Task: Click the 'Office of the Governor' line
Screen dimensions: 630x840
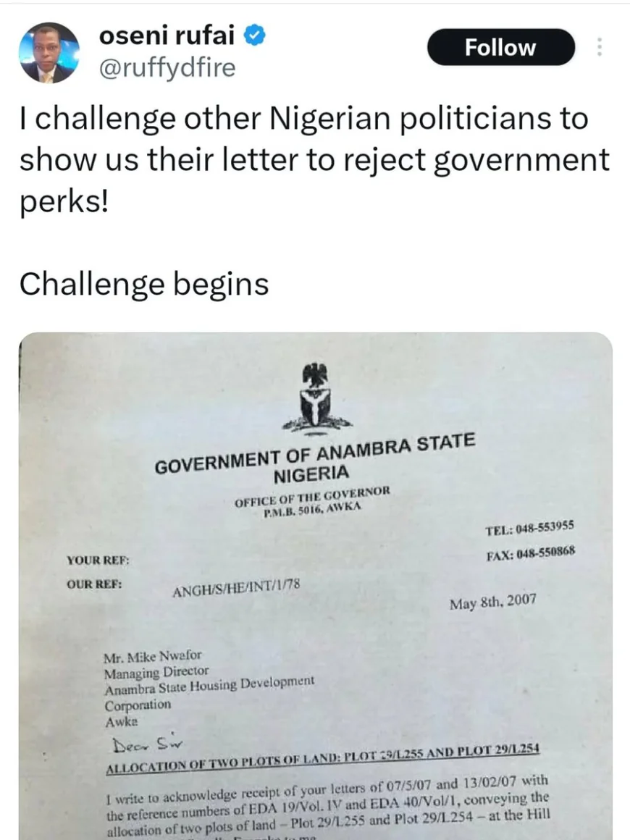Action: pos(312,495)
